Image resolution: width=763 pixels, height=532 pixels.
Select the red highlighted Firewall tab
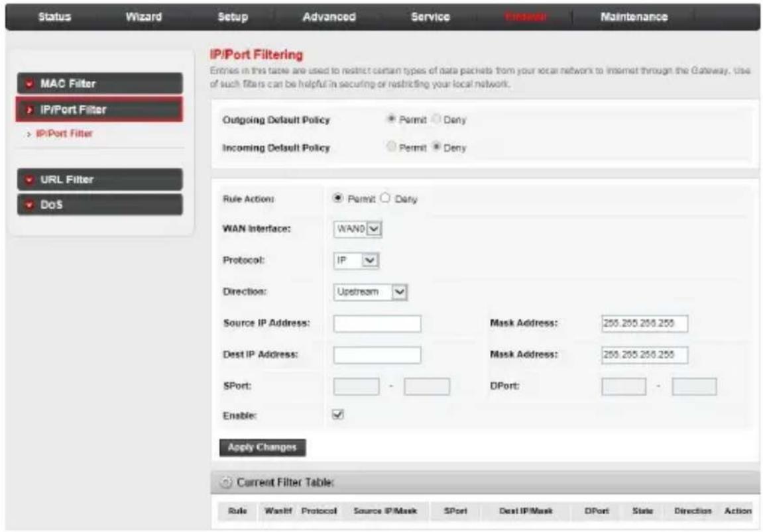tap(526, 17)
